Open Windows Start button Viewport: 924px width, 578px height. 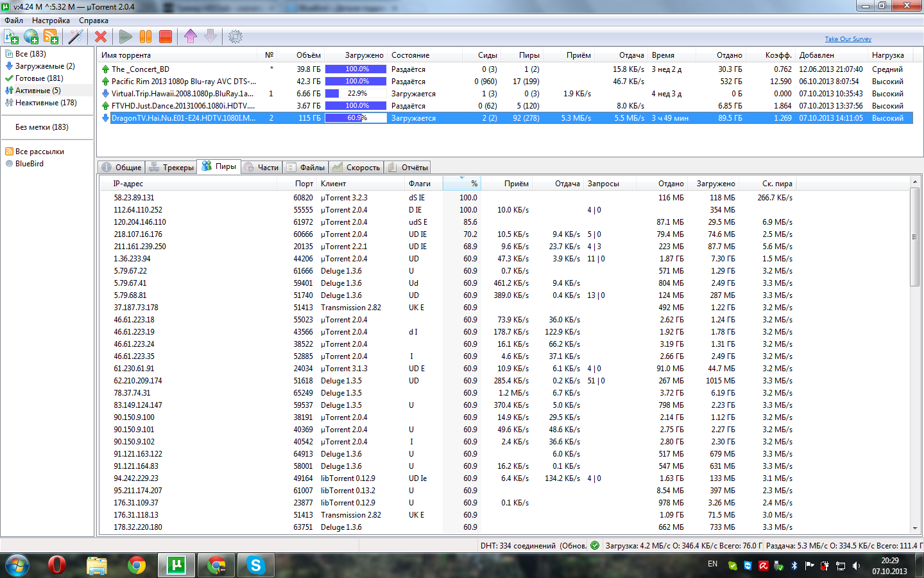click(17, 565)
